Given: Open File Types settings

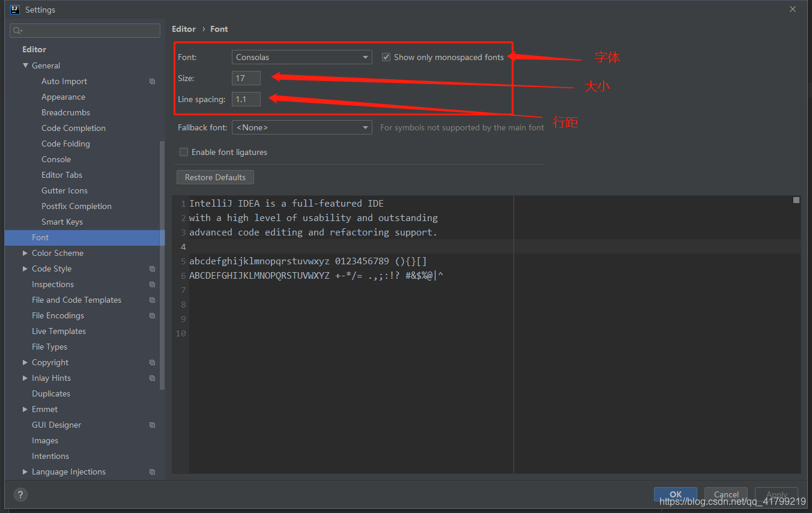Looking at the screenshot, I should pyautogui.click(x=49, y=347).
